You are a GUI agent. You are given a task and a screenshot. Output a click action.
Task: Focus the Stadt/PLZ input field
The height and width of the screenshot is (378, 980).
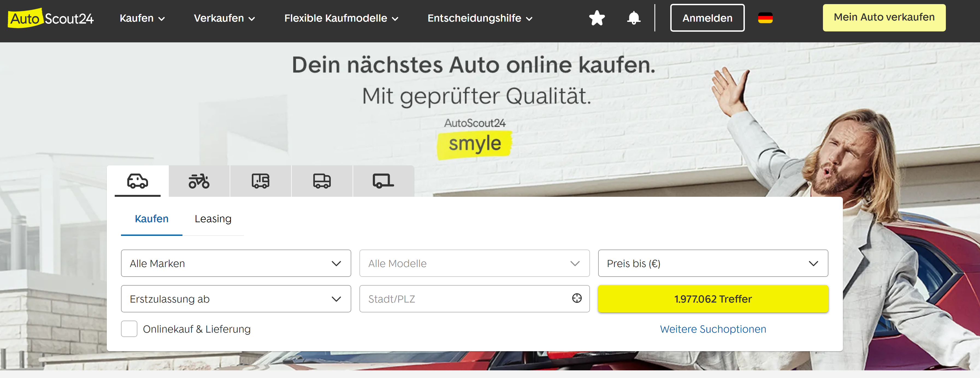[x=474, y=299]
